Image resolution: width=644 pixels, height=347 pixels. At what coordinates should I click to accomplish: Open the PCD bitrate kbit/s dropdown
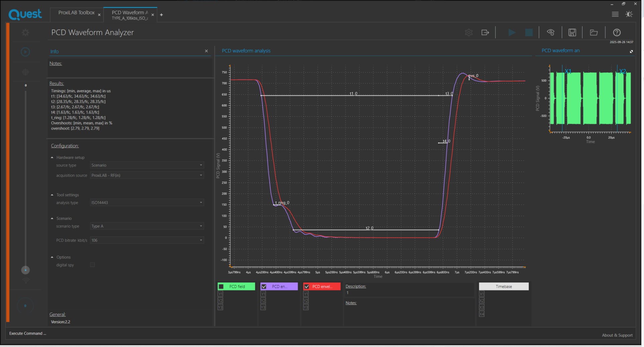pyautogui.click(x=147, y=240)
